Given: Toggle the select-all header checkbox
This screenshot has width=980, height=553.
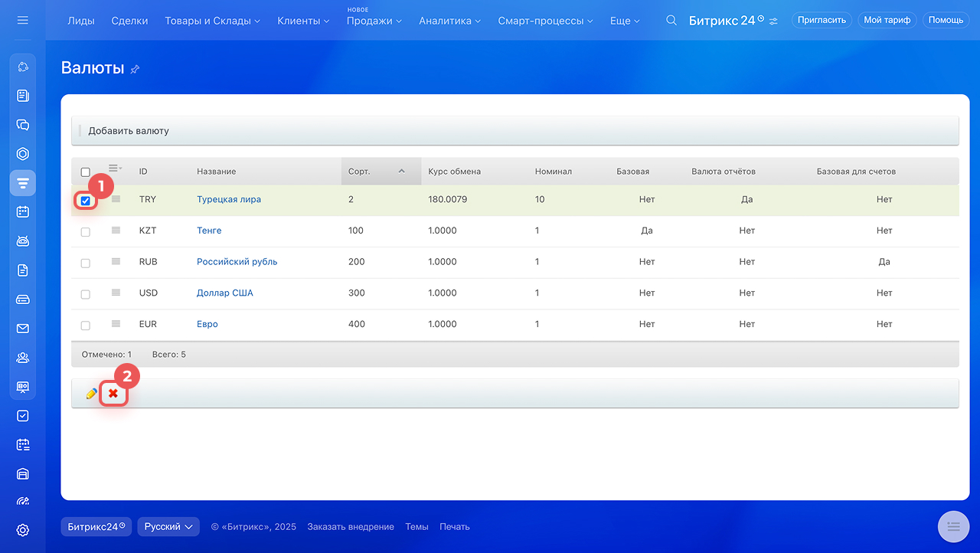Looking at the screenshot, I should click(x=86, y=172).
